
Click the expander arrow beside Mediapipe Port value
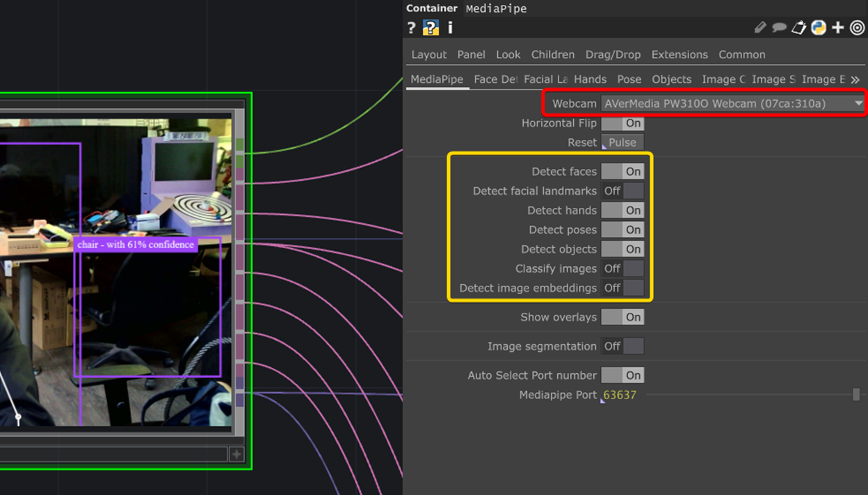602,400
